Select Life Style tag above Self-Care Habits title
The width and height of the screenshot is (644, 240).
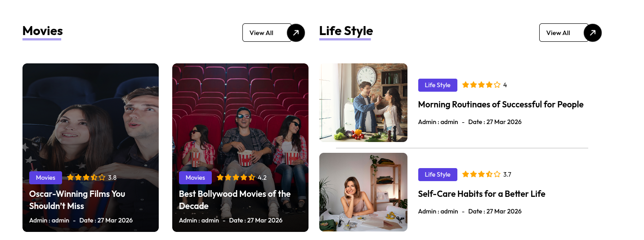[438, 174]
